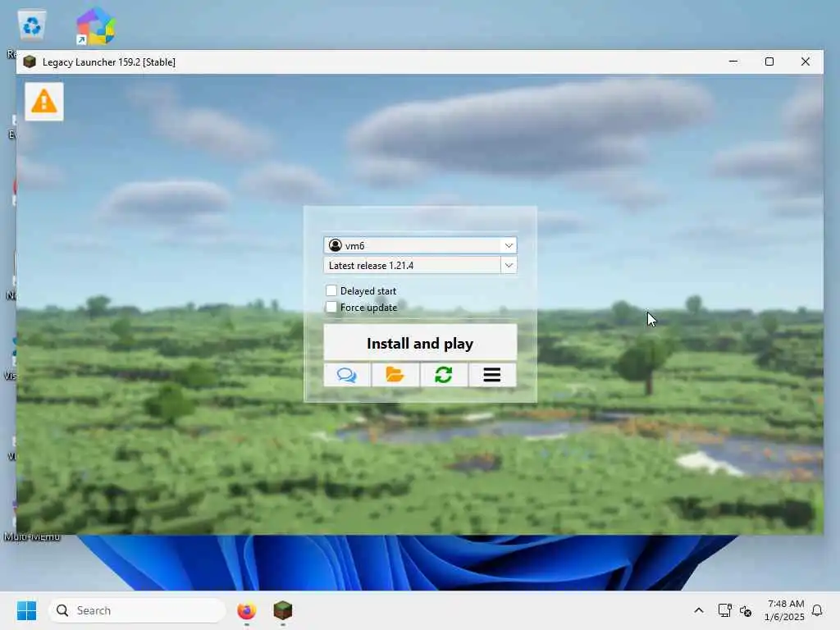Open the hamburger menu button
840x630 pixels.
tap(492, 374)
